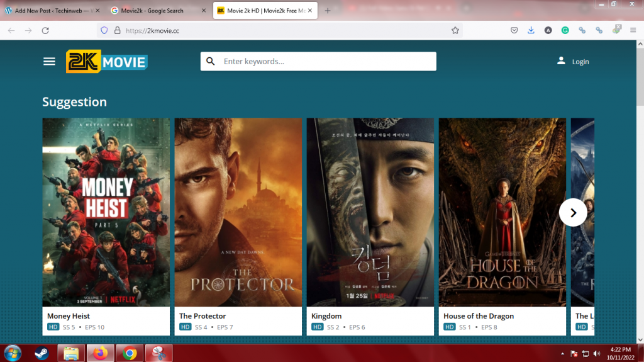Click the search magnifier icon

point(210,61)
